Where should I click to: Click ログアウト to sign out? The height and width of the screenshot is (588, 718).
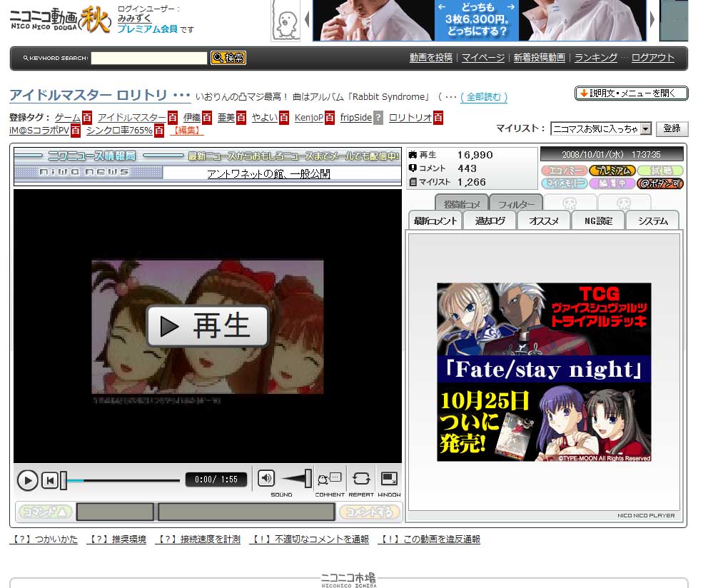coord(653,58)
